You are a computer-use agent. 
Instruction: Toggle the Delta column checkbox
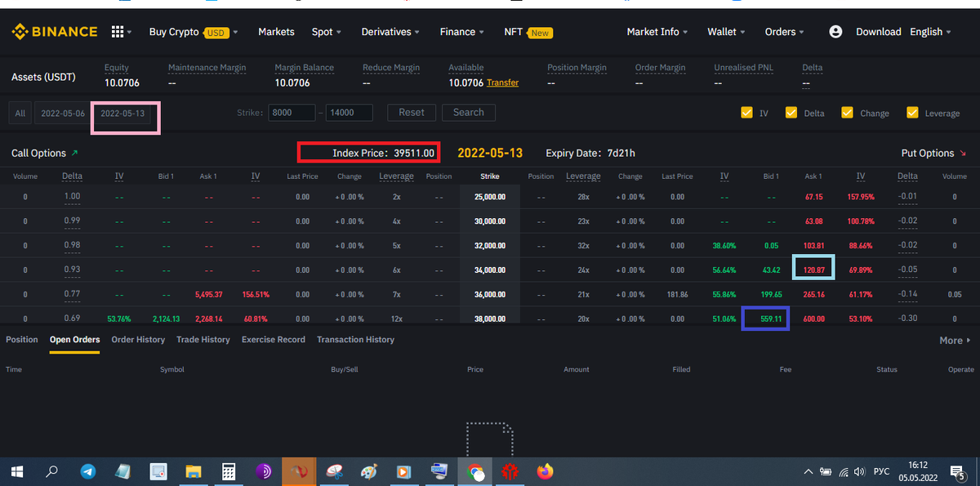791,113
